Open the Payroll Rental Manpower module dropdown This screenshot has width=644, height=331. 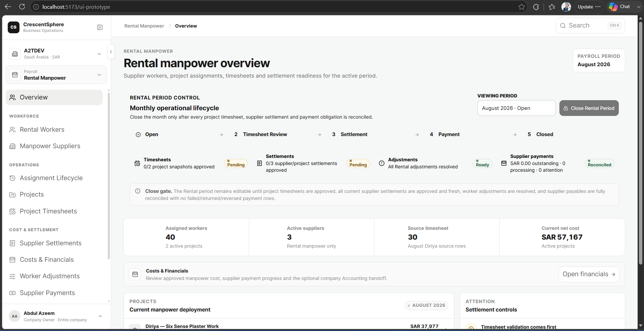[x=56, y=75]
